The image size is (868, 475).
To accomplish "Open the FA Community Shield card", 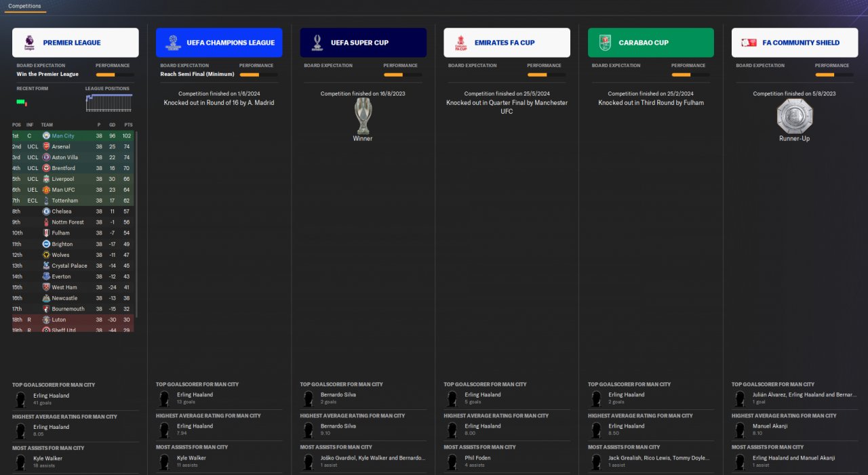I will point(795,43).
